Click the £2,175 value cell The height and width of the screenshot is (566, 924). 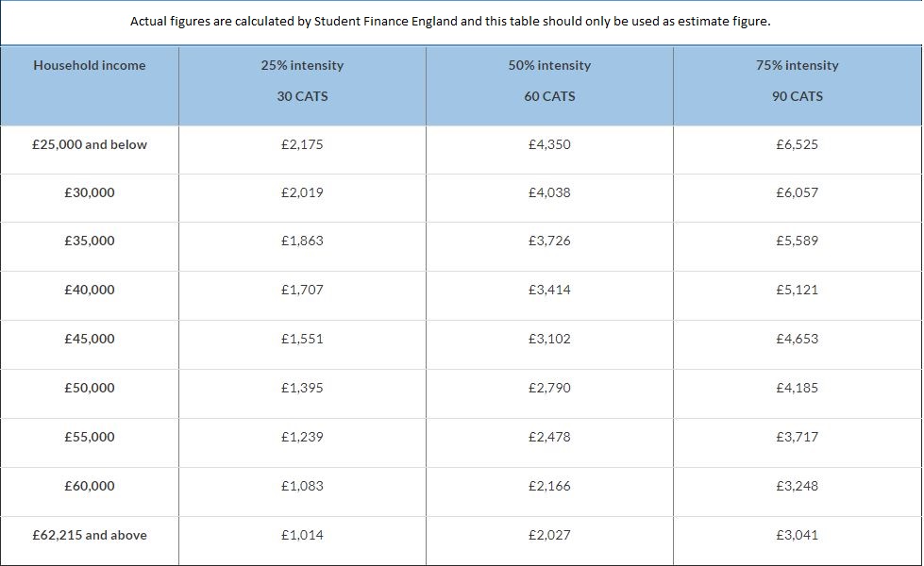[x=302, y=144]
